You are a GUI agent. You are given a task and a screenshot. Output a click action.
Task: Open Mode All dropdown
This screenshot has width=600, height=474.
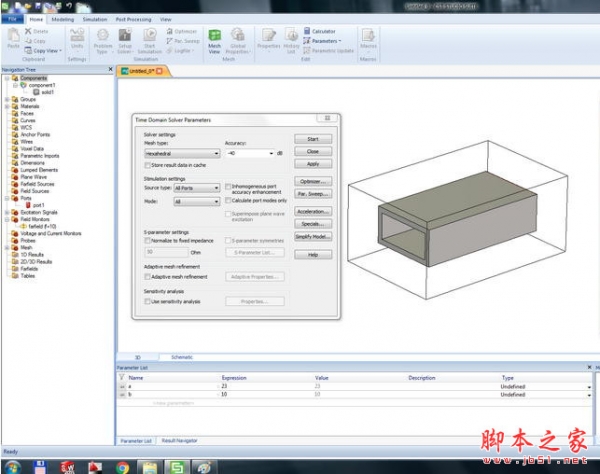197,201
